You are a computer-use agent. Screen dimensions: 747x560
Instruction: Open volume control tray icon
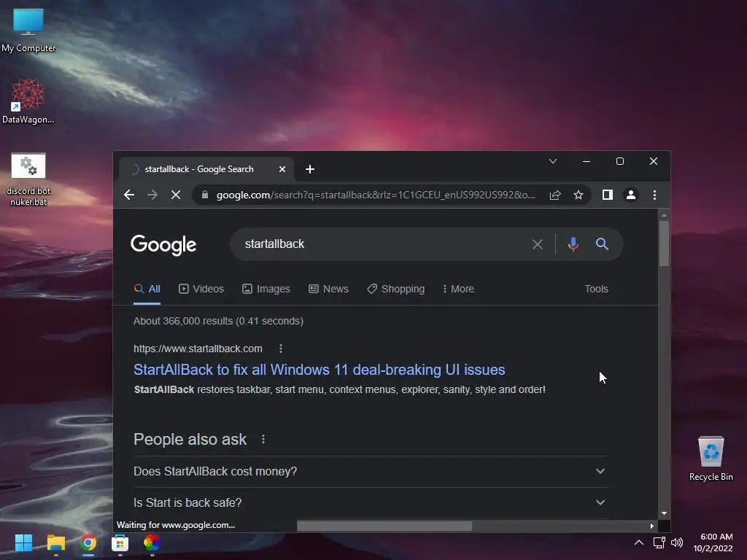pyautogui.click(x=676, y=542)
